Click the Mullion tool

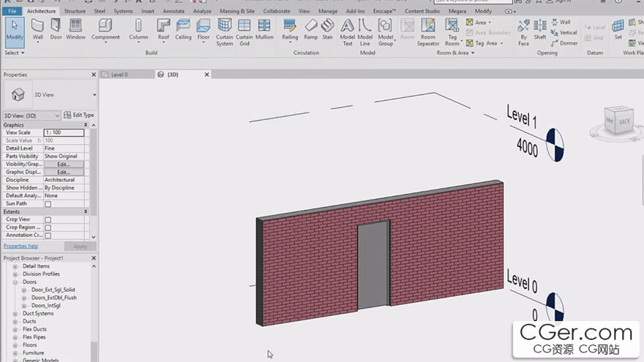[x=264, y=29]
